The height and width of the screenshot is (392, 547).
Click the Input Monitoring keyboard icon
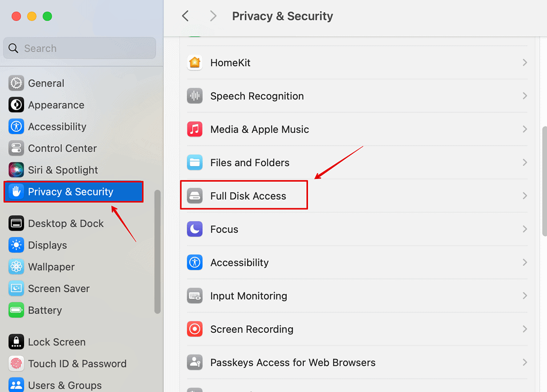point(195,296)
